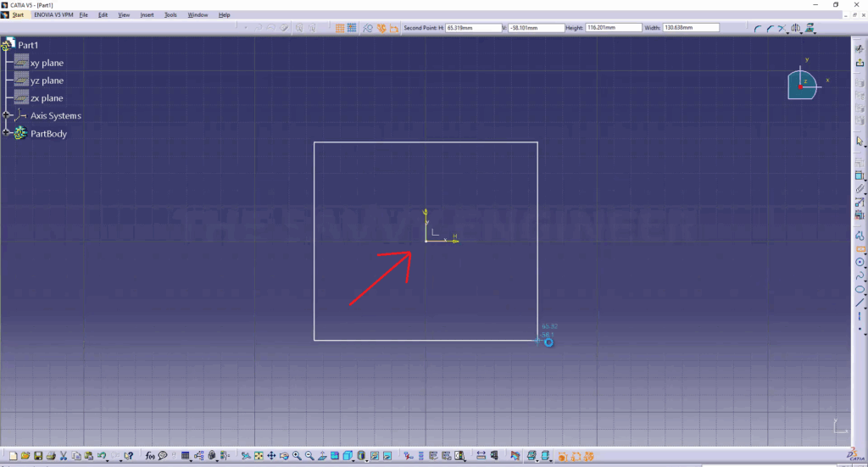
Task: Expand the PartBody tree node
Action: point(7,133)
